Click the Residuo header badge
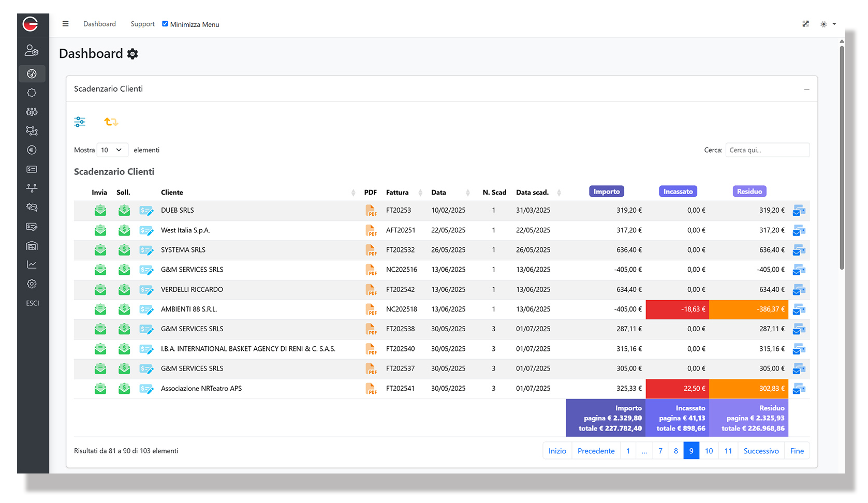Screen dimensions: 868x503 tap(749, 191)
